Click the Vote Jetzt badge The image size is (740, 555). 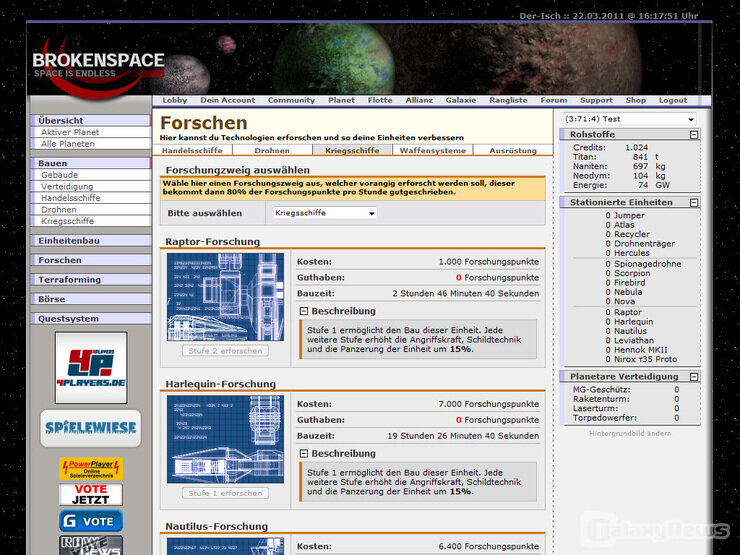tap(91, 494)
